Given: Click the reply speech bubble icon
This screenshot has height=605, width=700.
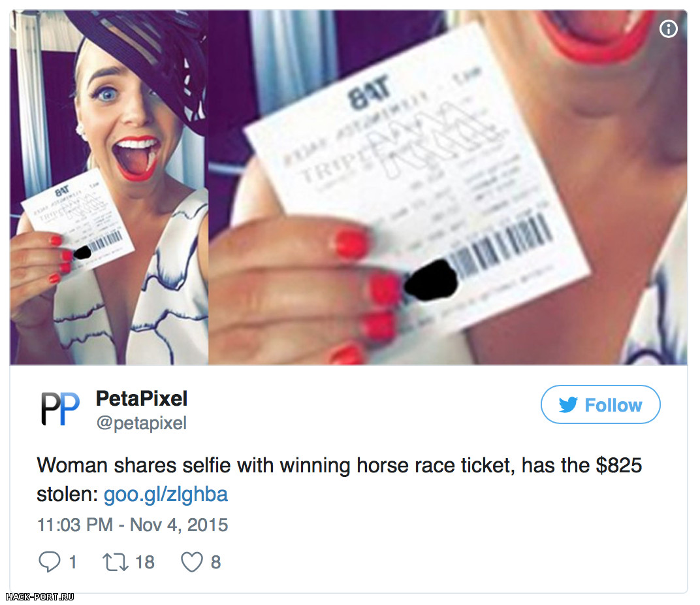Looking at the screenshot, I should tap(49, 562).
